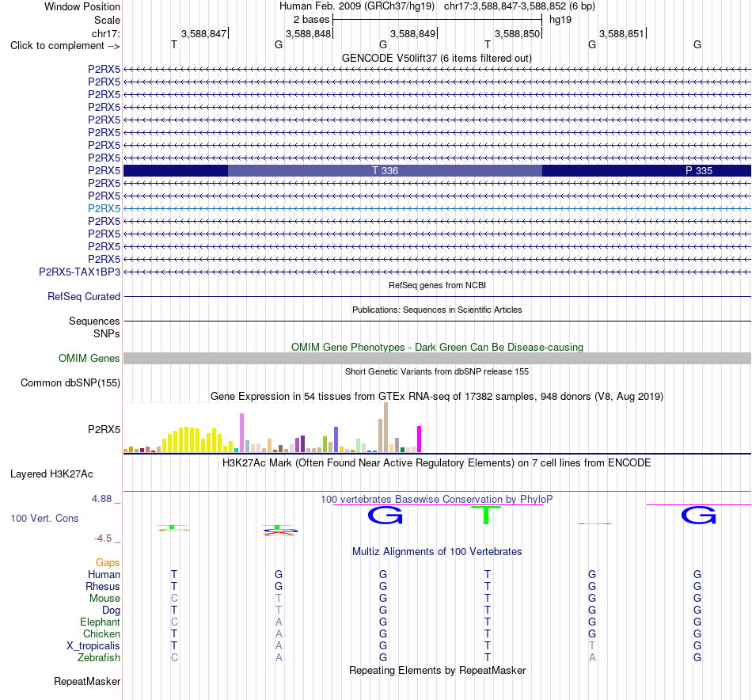Image resolution: width=752 pixels, height=700 pixels.
Task: Select the Mouse alignment row label
Action: point(104,599)
